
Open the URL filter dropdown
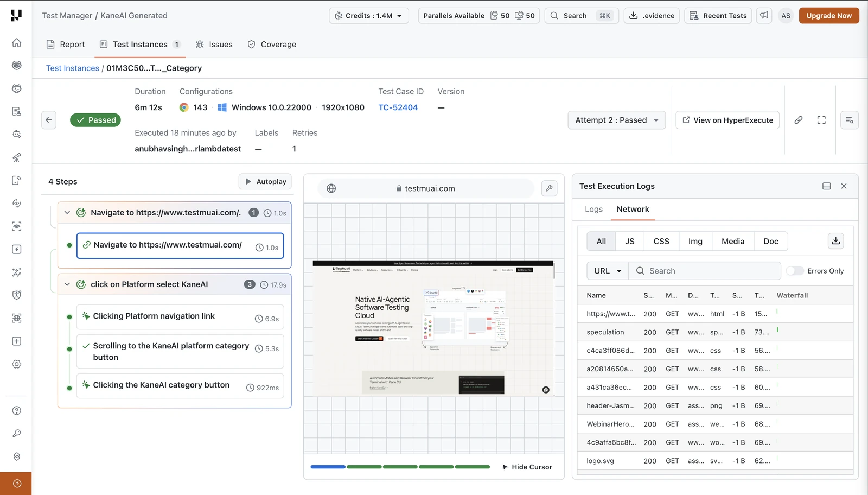[x=608, y=271]
